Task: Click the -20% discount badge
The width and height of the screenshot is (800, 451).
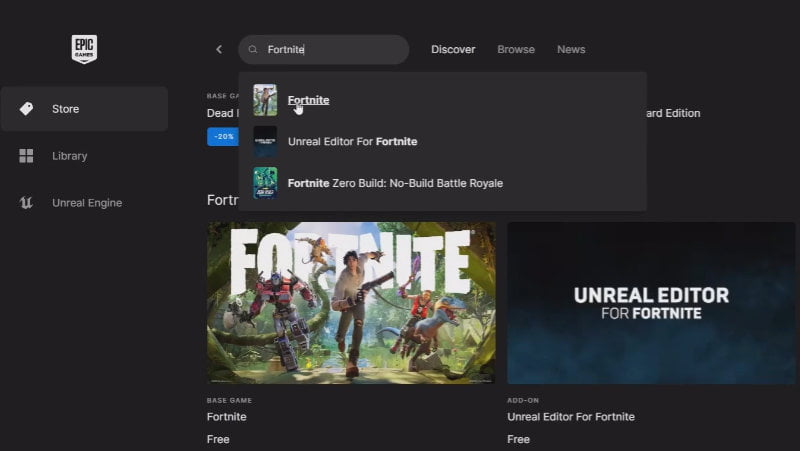Action: tap(223, 137)
